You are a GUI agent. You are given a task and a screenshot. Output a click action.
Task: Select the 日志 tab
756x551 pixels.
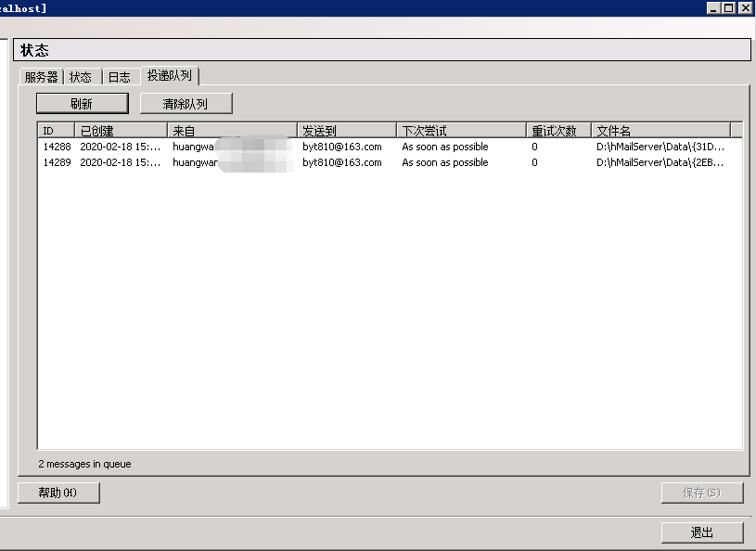(x=119, y=77)
